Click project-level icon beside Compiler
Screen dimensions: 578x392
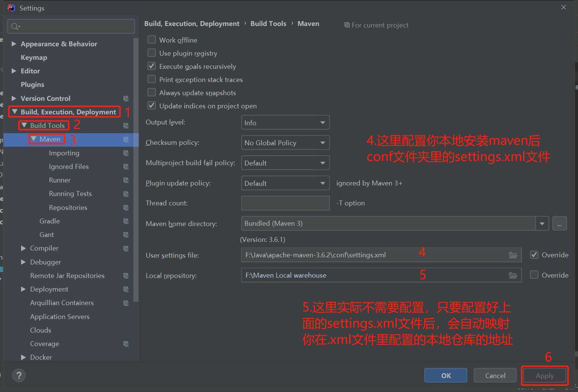click(126, 249)
